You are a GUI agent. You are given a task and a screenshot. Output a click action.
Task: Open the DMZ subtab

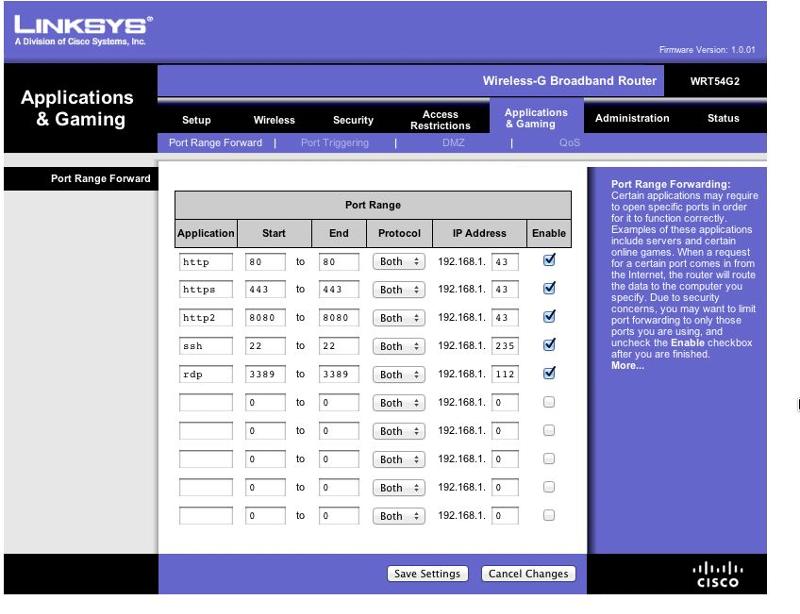[x=453, y=143]
